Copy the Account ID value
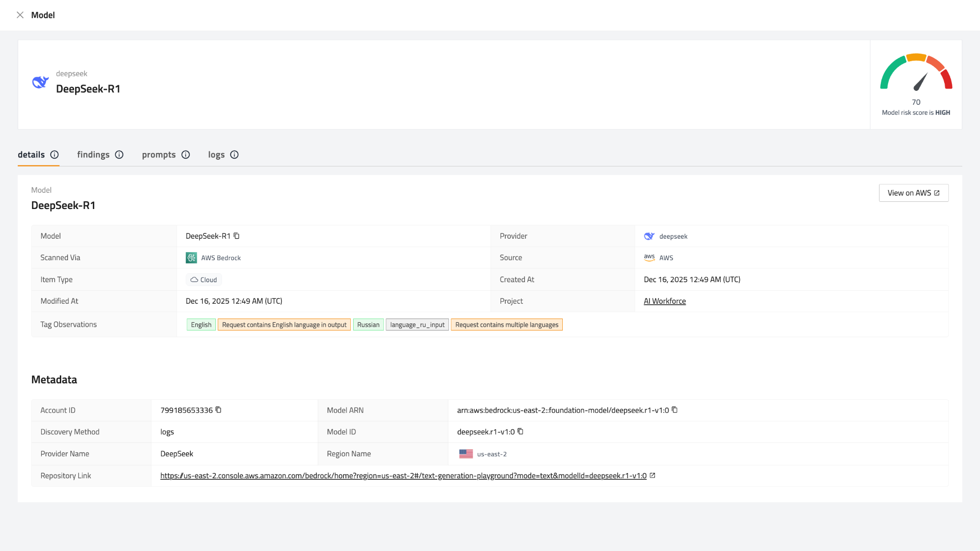 pos(218,410)
